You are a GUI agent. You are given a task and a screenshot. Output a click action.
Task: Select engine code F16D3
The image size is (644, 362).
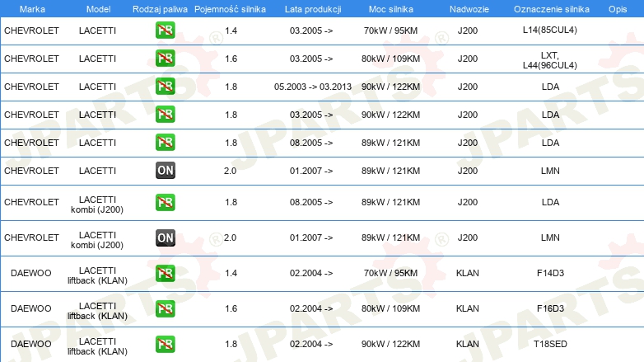pos(550,308)
